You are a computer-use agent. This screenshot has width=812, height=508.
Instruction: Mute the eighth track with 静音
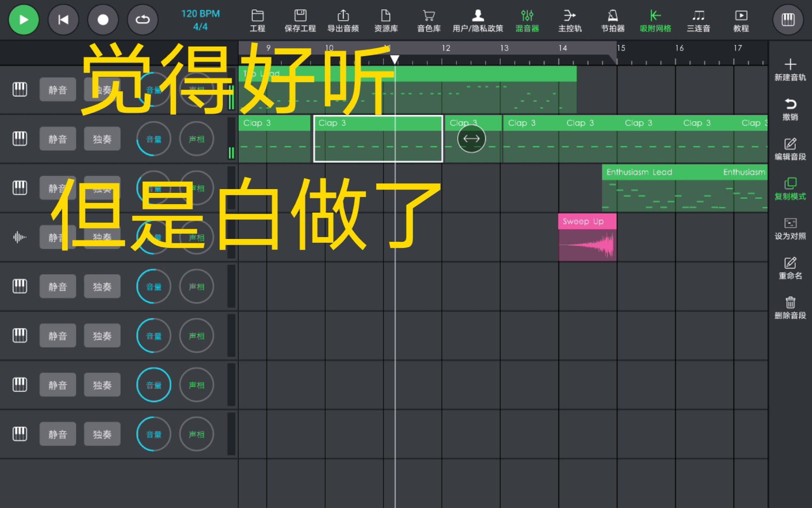coord(58,434)
